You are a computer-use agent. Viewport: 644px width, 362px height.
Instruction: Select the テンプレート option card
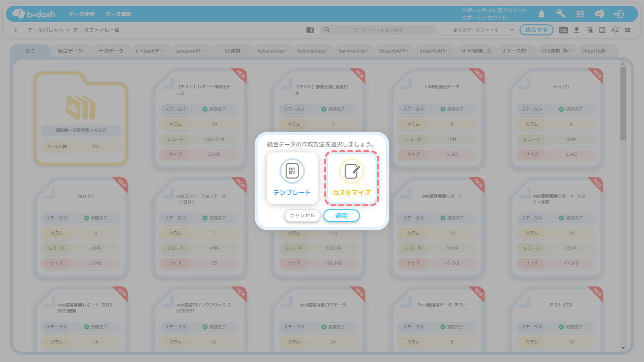pyautogui.click(x=292, y=178)
